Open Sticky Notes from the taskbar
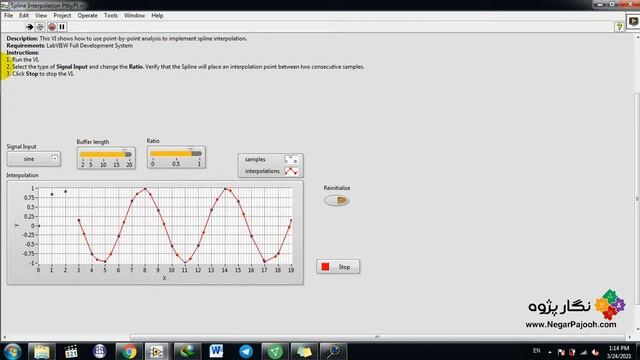This screenshot has height=360, width=640. tap(304, 351)
